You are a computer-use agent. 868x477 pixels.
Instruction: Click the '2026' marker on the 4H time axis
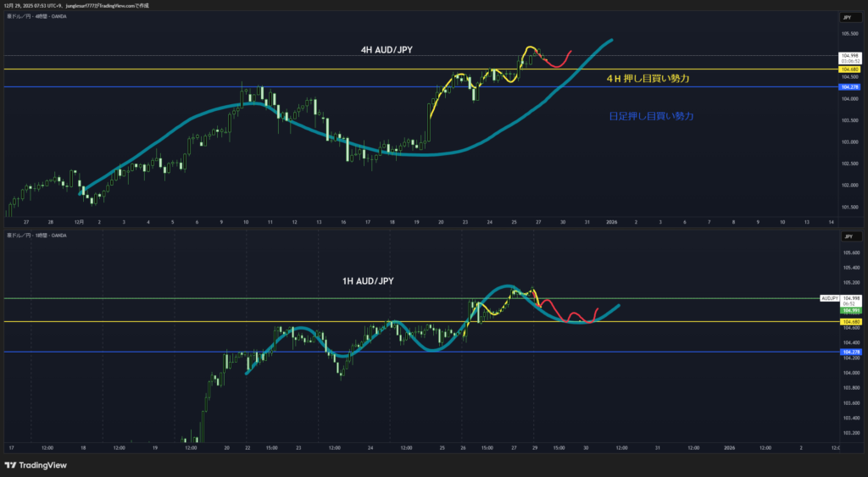(x=611, y=222)
